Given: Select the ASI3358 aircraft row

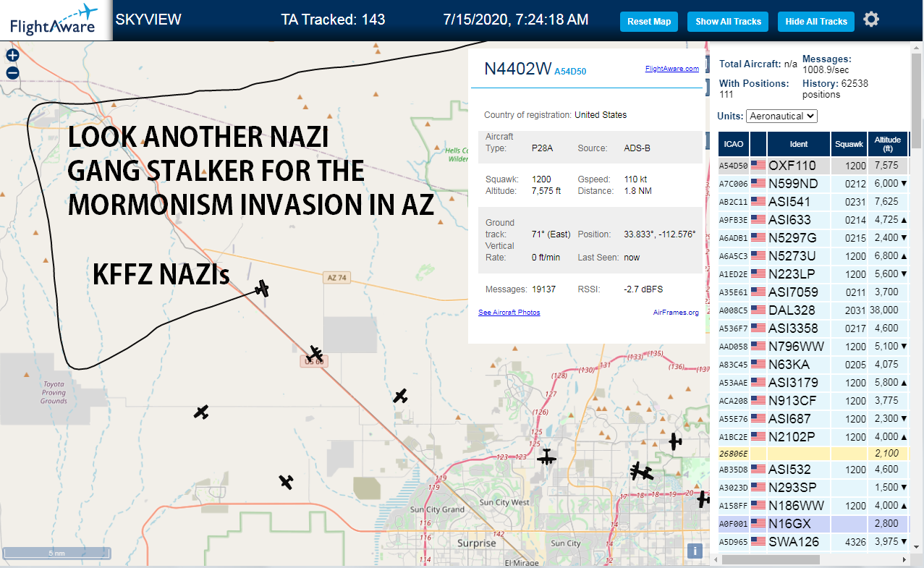Looking at the screenshot, I should coord(813,328).
